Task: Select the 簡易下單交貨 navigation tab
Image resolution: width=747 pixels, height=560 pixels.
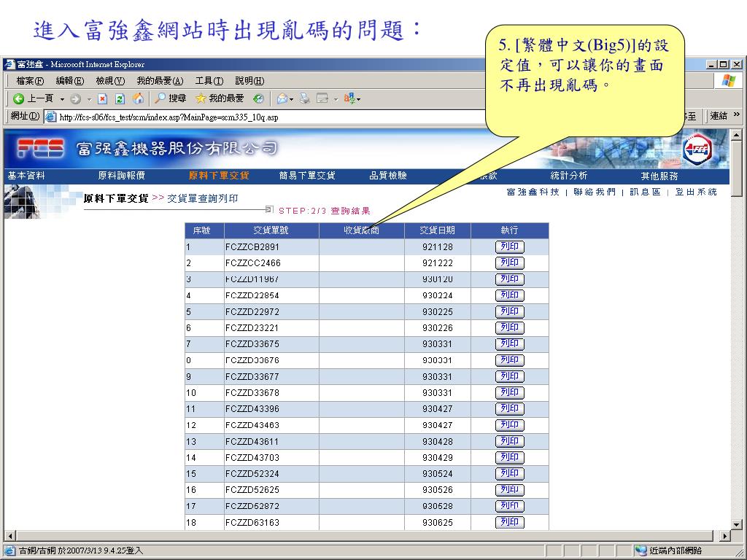Action: (307, 176)
